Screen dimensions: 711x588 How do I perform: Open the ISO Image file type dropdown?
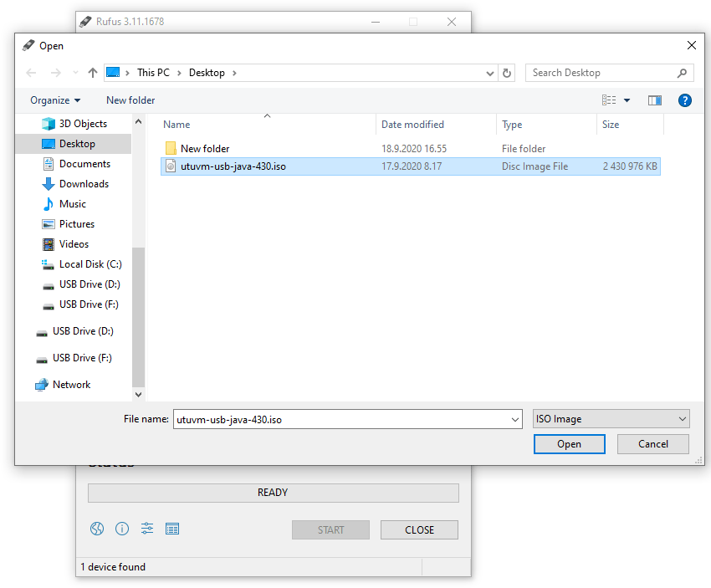[611, 419]
